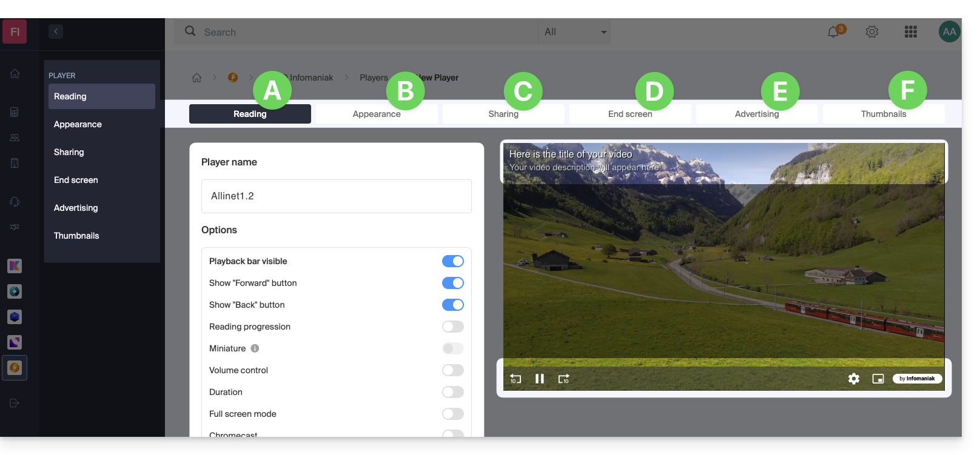Click the Players breadcrumb link
Viewport: 980px width, 455px height.
pyautogui.click(x=373, y=78)
